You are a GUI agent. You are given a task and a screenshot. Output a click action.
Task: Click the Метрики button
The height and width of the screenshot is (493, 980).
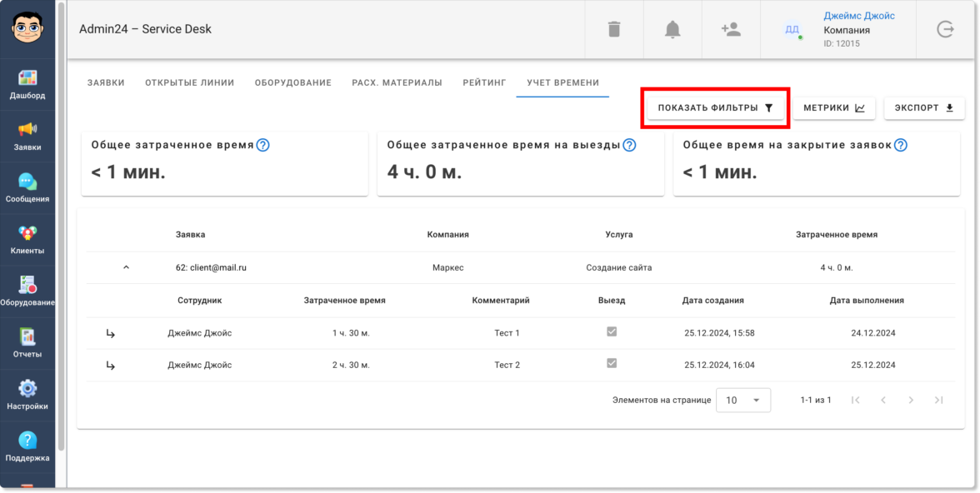(833, 108)
